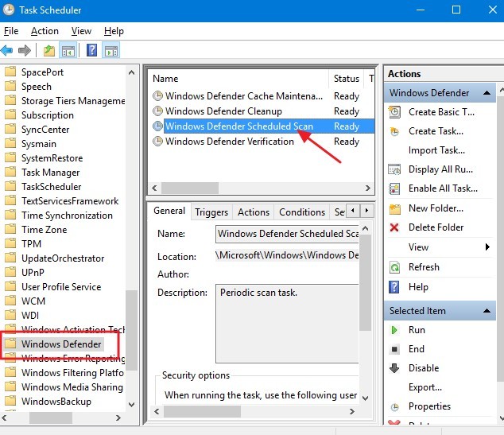Select the Windows Defender folder in tree
The width and height of the screenshot is (504, 435).
[x=61, y=344]
